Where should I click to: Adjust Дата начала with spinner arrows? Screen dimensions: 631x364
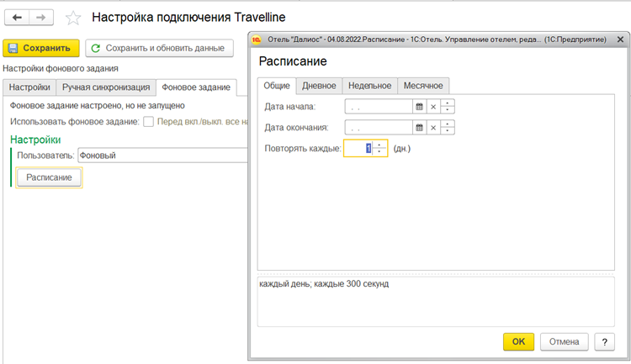[x=448, y=107]
